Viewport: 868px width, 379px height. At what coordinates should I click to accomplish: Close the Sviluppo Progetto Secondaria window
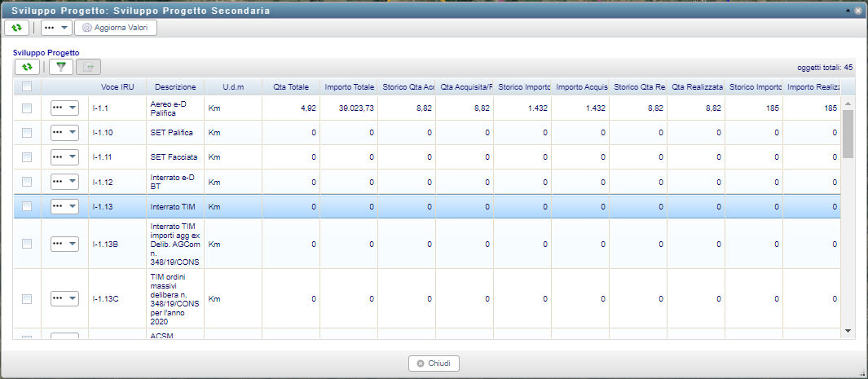pyautogui.click(x=858, y=11)
